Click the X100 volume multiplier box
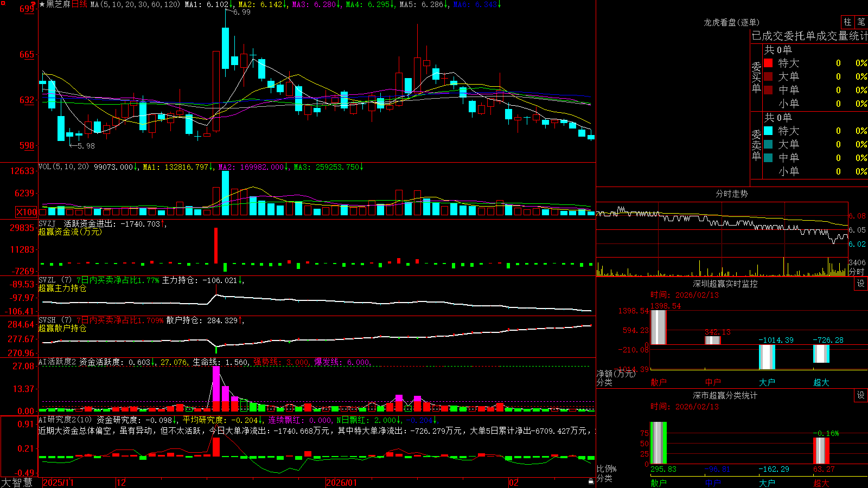Screen dimensions: 868x488 [x=26, y=212]
